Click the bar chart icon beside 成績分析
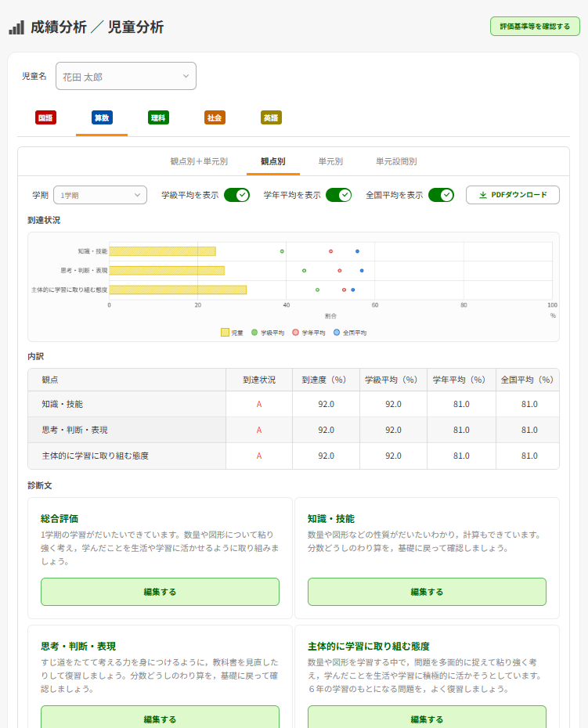Image resolution: width=588 pixels, height=728 pixels. click(16, 27)
